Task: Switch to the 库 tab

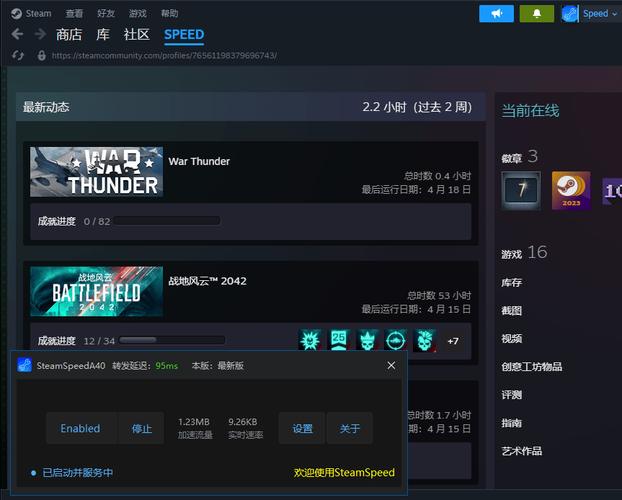Action: pos(103,35)
